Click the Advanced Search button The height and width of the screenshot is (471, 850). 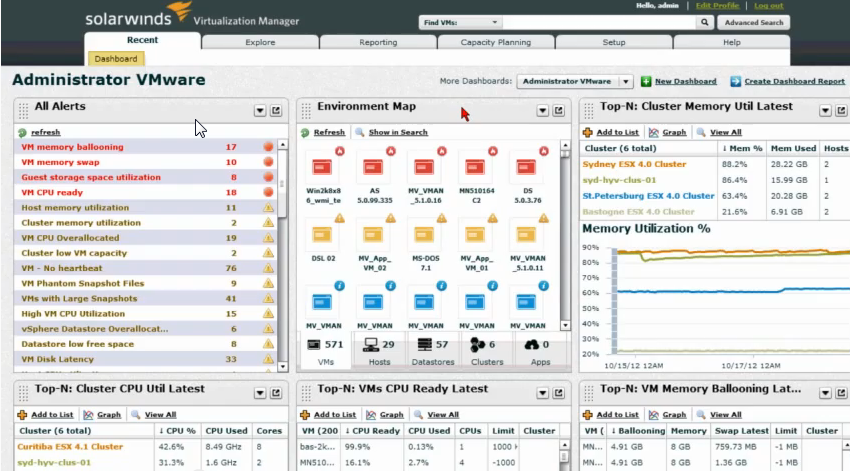coord(754,22)
